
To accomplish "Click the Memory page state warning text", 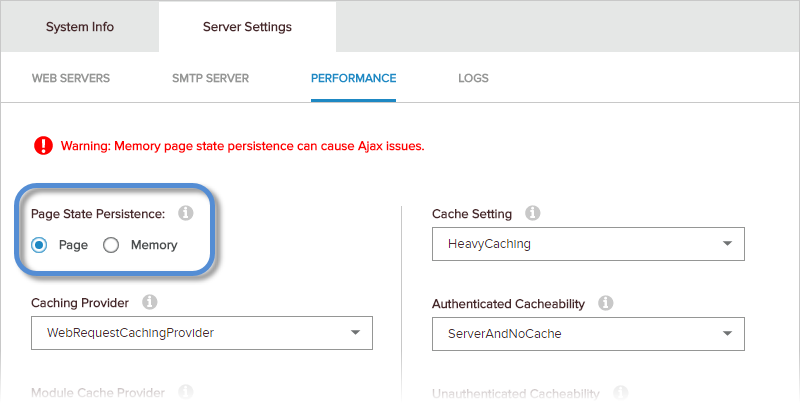I will [243, 146].
